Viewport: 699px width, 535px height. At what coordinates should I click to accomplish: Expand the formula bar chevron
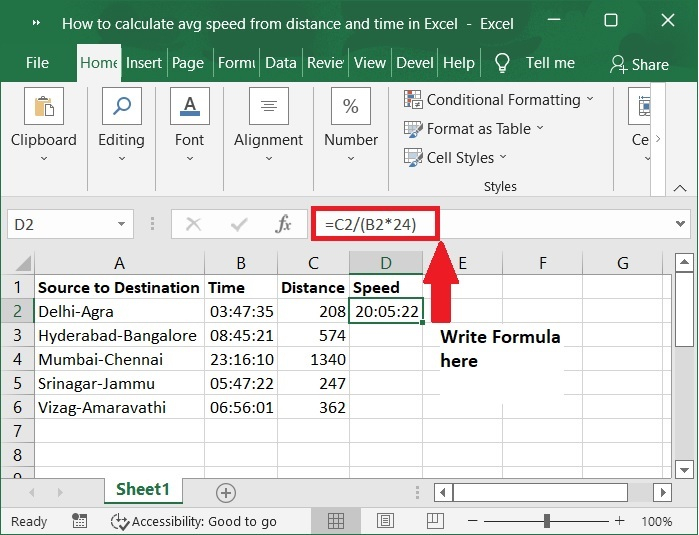pos(681,224)
